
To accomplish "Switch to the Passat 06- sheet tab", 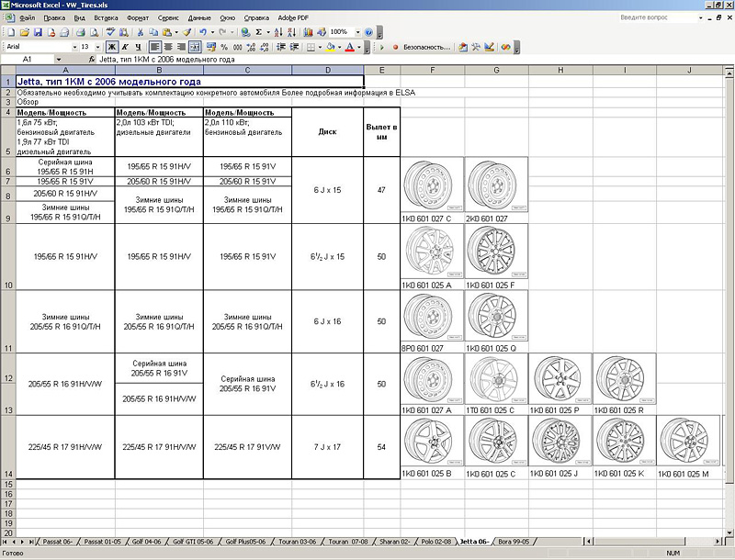I will coord(58,542).
